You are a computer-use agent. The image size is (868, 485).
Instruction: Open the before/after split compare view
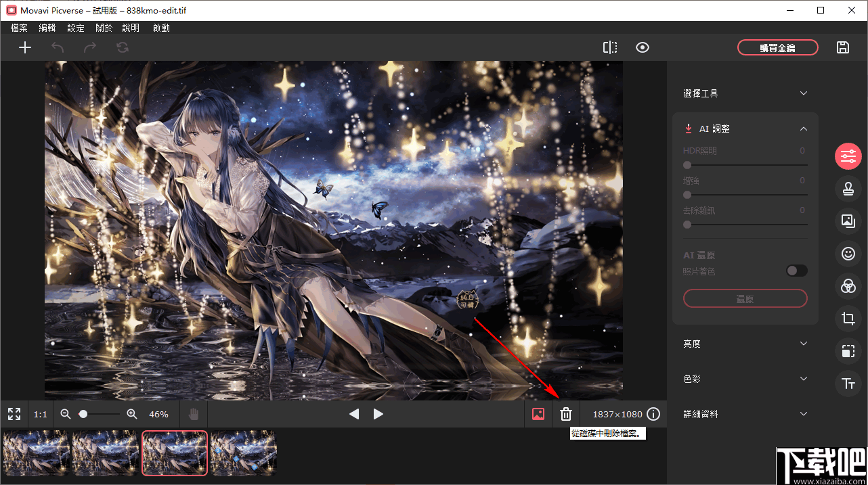610,47
